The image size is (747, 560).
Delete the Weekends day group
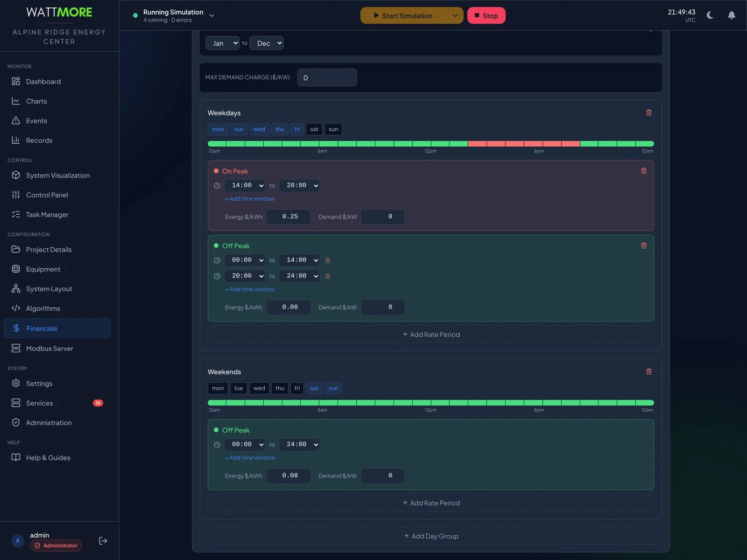(x=648, y=371)
